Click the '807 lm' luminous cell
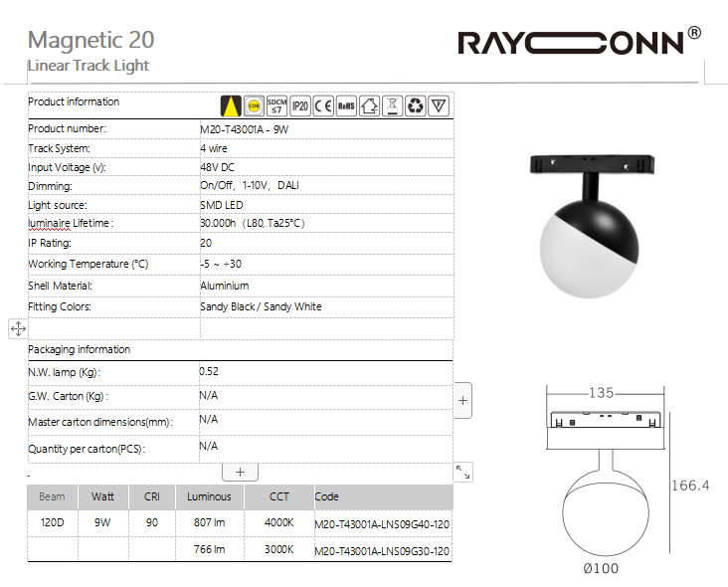 point(210,522)
